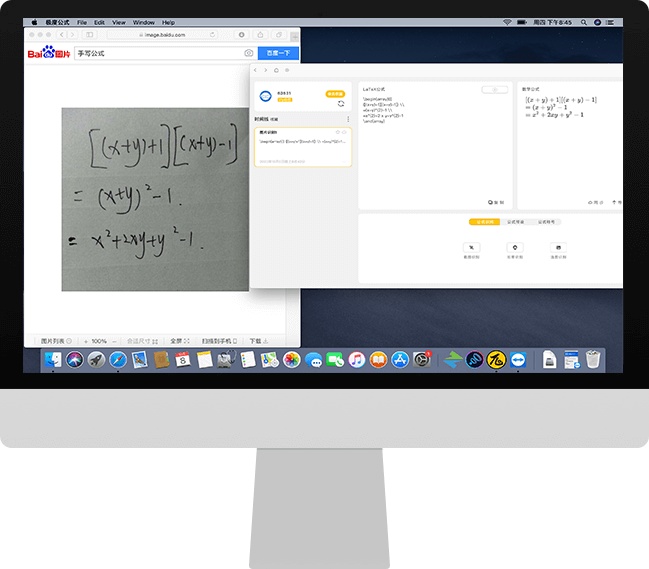
Task: Click 全屏 fullscreen option
Action: pyautogui.click(x=180, y=341)
